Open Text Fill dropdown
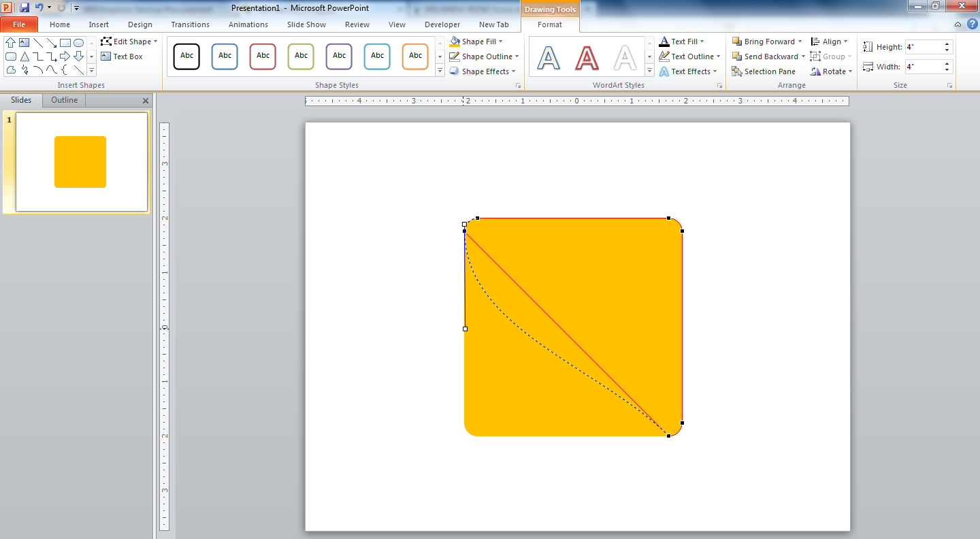This screenshot has width=980, height=539. 682,42
